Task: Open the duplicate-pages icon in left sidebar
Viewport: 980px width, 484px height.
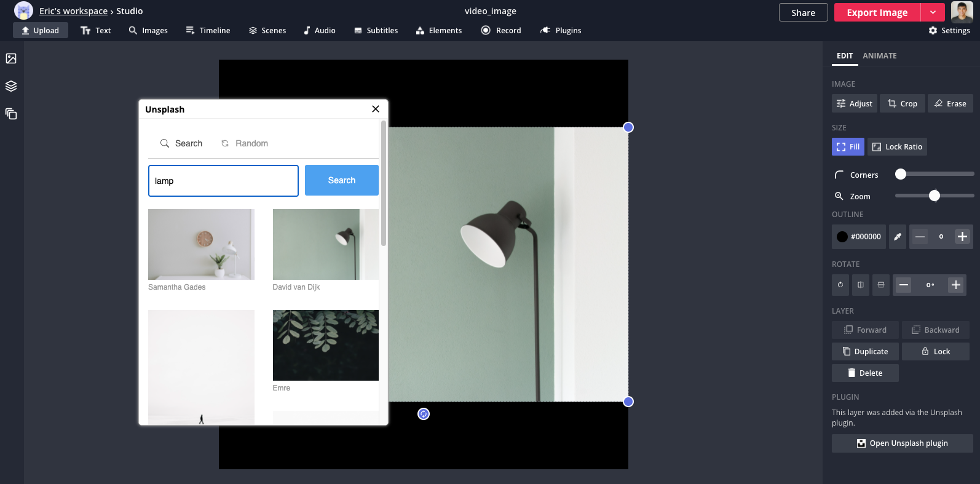Action: (x=11, y=114)
